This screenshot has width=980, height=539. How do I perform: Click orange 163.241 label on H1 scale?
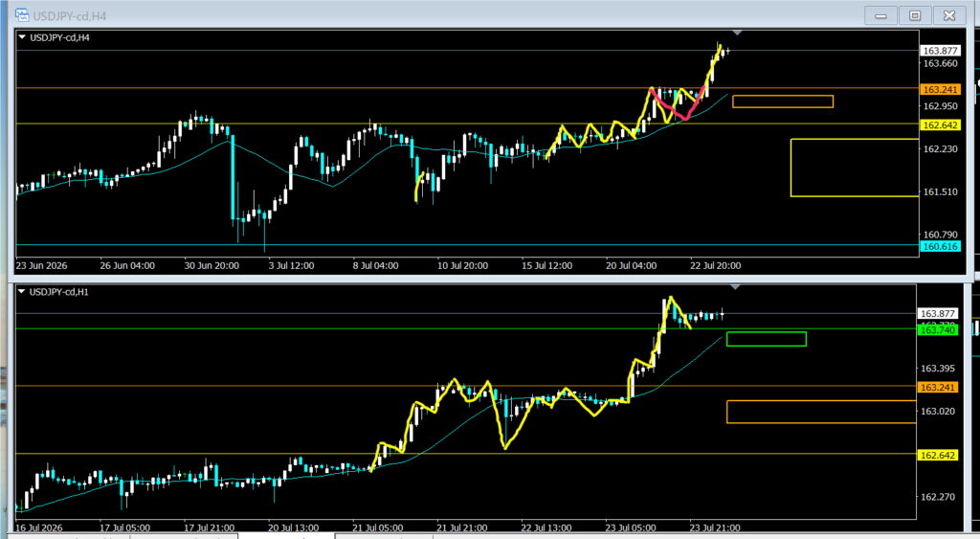tap(938, 387)
